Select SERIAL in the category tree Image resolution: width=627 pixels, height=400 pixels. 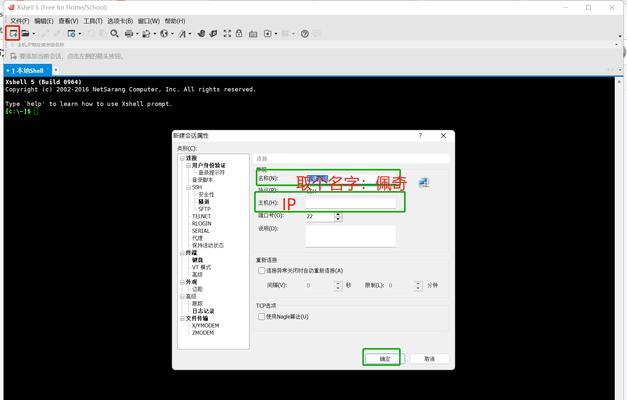[x=201, y=231]
